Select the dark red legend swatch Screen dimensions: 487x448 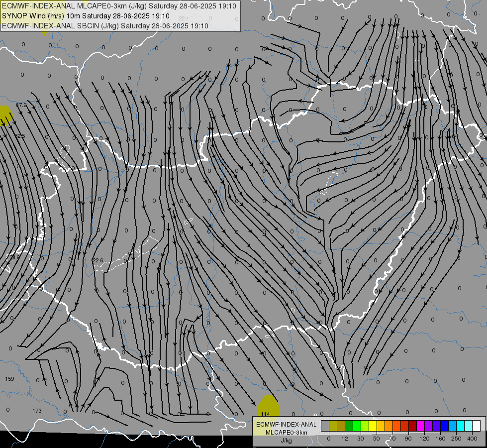click(x=412, y=426)
